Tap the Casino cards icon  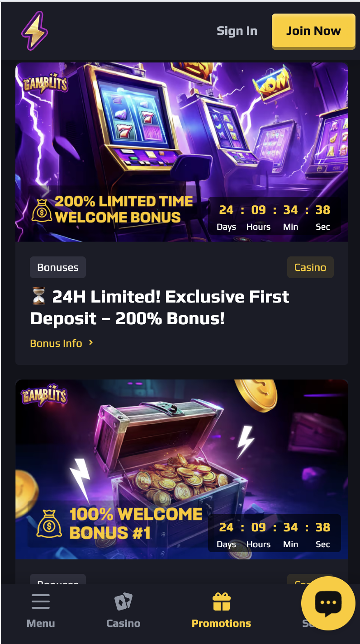(x=123, y=602)
